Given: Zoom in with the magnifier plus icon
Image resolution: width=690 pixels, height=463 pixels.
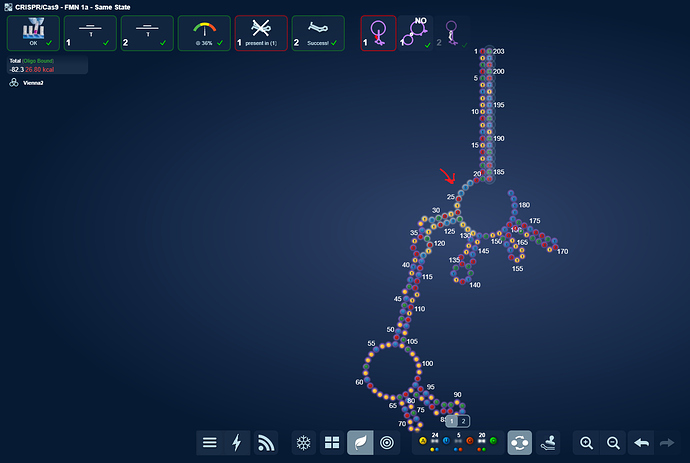Looking at the screenshot, I should pos(586,442).
